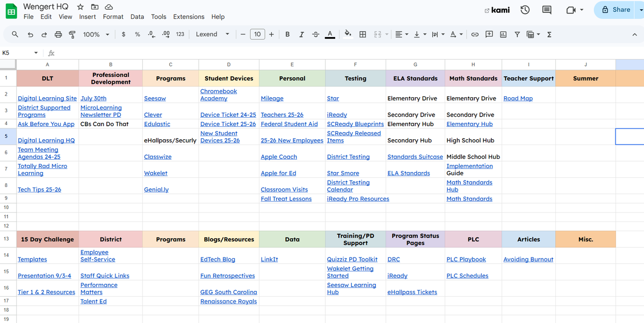Screen dimensions: 644x323
Task: Decrease decimal places
Action: coord(151,34)
